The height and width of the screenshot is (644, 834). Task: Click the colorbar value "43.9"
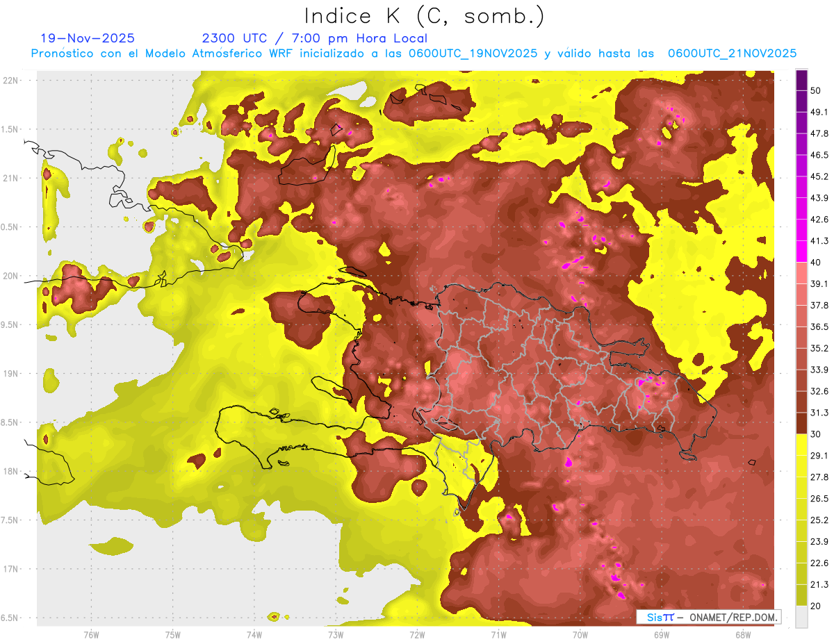tap(819, 198)
